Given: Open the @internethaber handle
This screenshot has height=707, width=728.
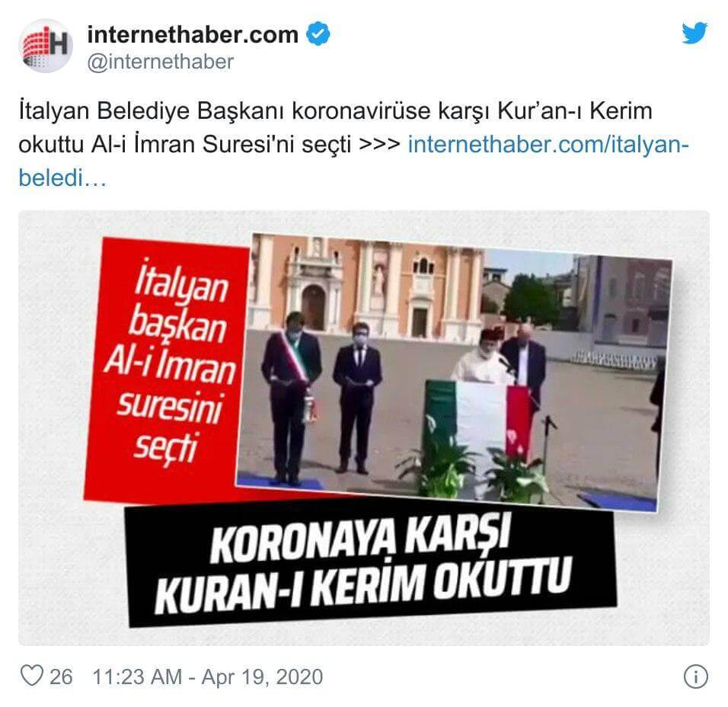Looking at the screenshot, I should (x=160, y=62).
